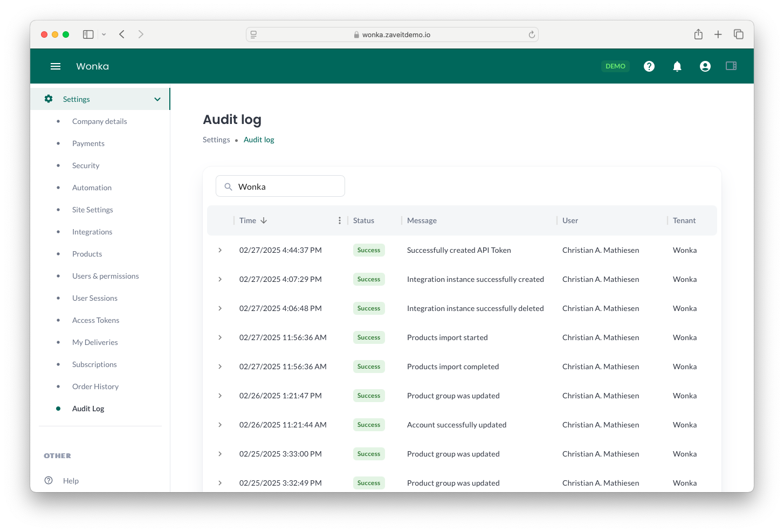Click timestamp 02/26/2025 11:21:44 AM
The height and width of the screenshot is (532, 784).
(x=283, y=425)
